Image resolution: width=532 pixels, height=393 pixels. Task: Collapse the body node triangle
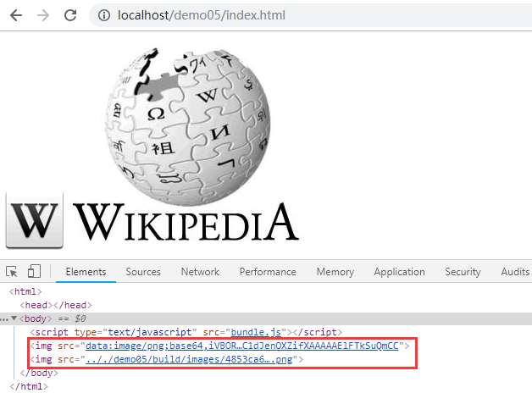pyautogui.click(x=14, y=318)
